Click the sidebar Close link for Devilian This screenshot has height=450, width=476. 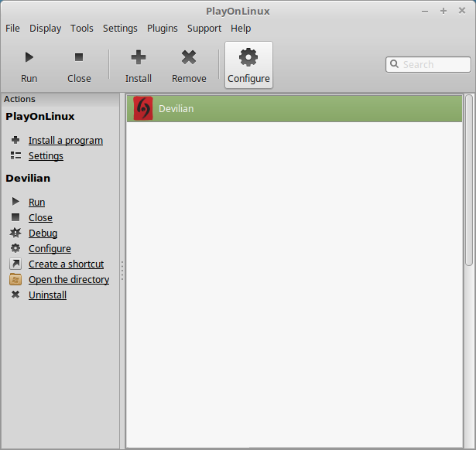40,217
